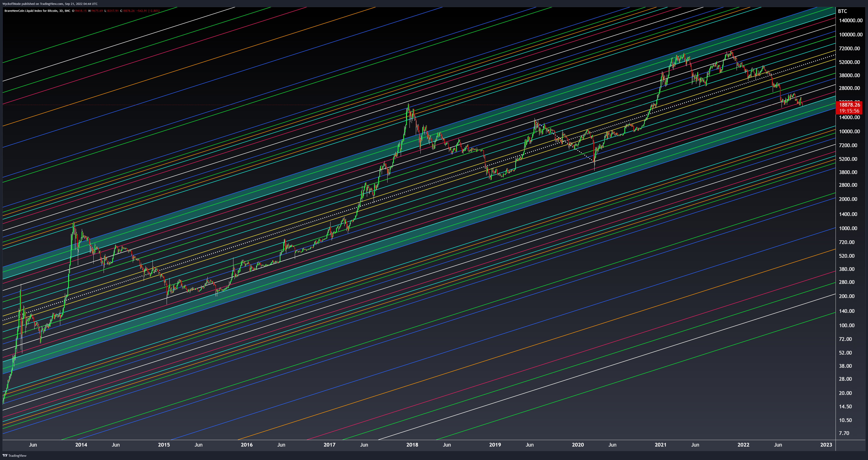Click the 72000.00 price axis label
Screen dimensions: 868x460
click(849, 48)
